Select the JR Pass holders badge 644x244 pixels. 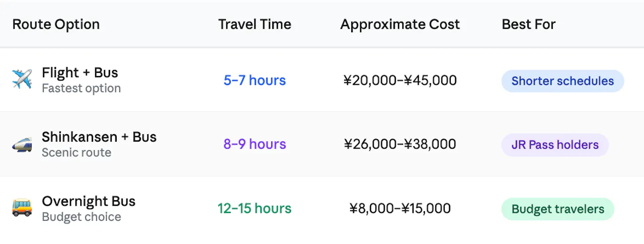pyautogui.click(x=555, y=145)
